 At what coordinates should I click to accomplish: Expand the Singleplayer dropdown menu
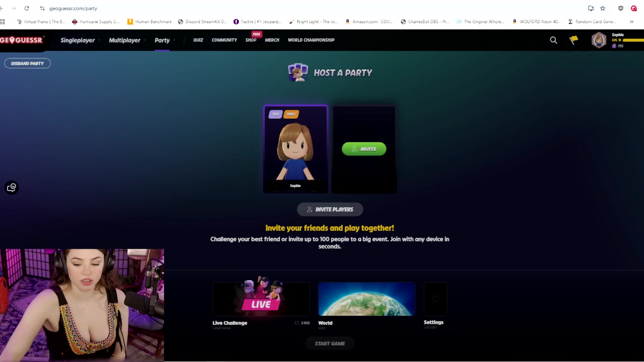point(80,40)
